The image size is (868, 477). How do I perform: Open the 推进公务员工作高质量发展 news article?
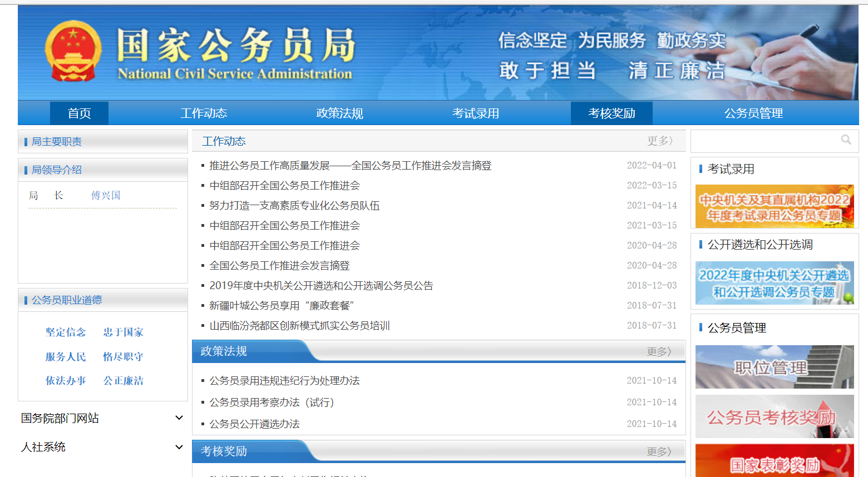click(x=349, y=166)
